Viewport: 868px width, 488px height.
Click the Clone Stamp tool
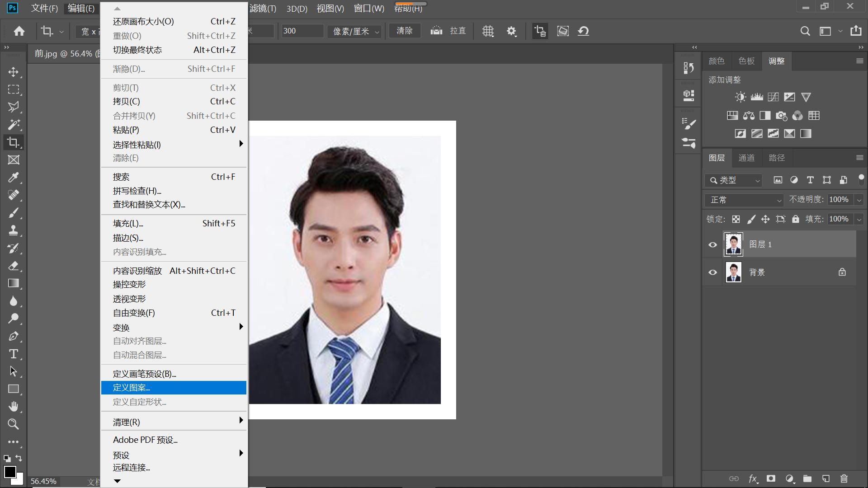pos(14,230)
